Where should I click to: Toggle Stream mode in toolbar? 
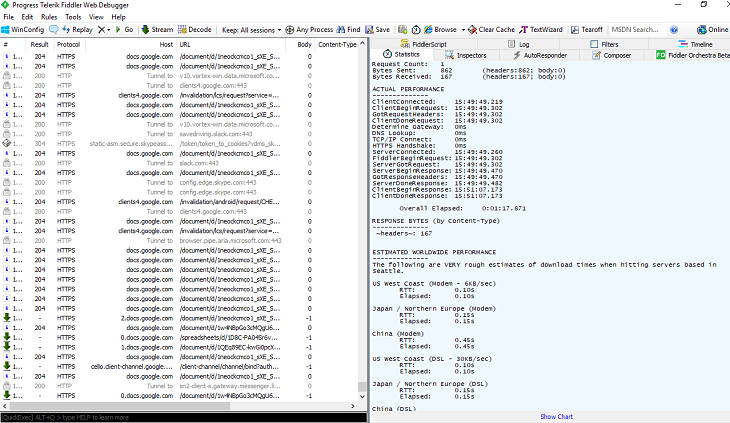click(x=157, y=29)
